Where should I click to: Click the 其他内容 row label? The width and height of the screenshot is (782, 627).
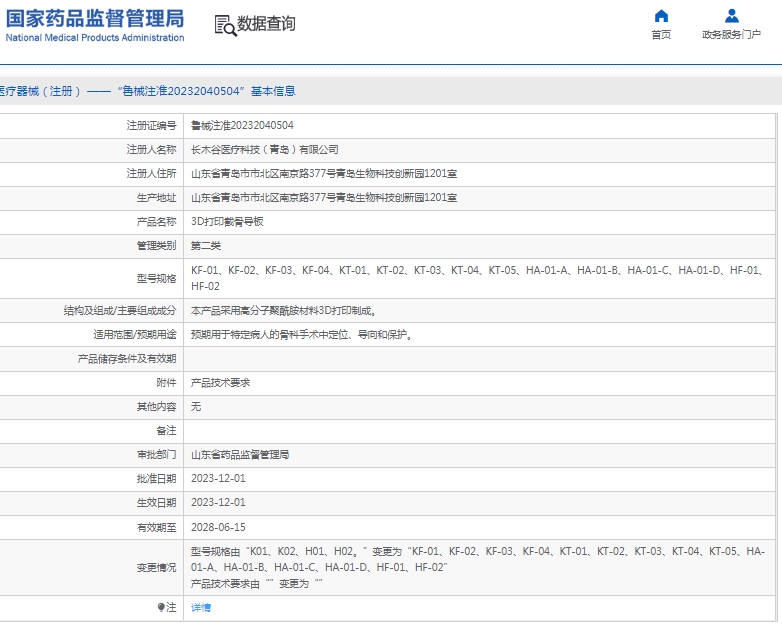[157, 407]
